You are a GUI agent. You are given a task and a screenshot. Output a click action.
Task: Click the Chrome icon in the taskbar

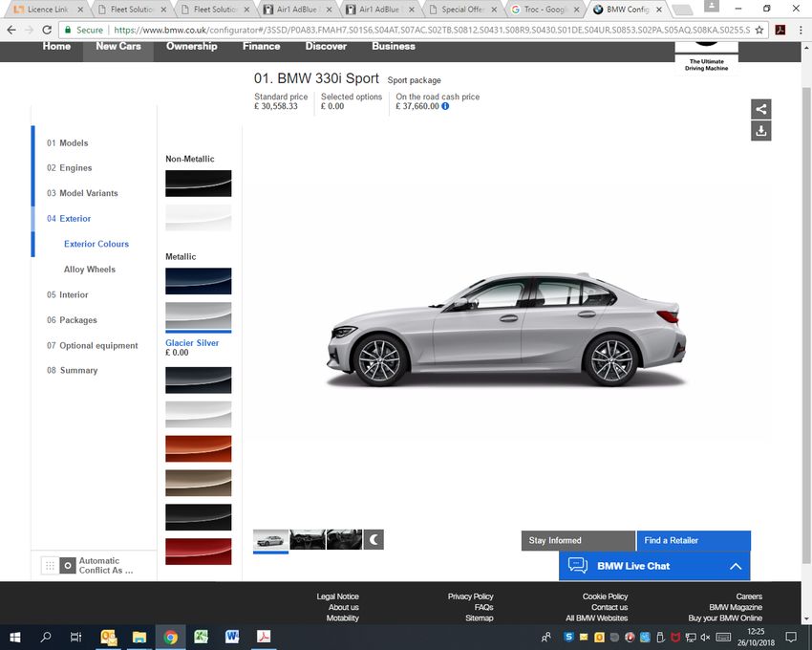170,637
